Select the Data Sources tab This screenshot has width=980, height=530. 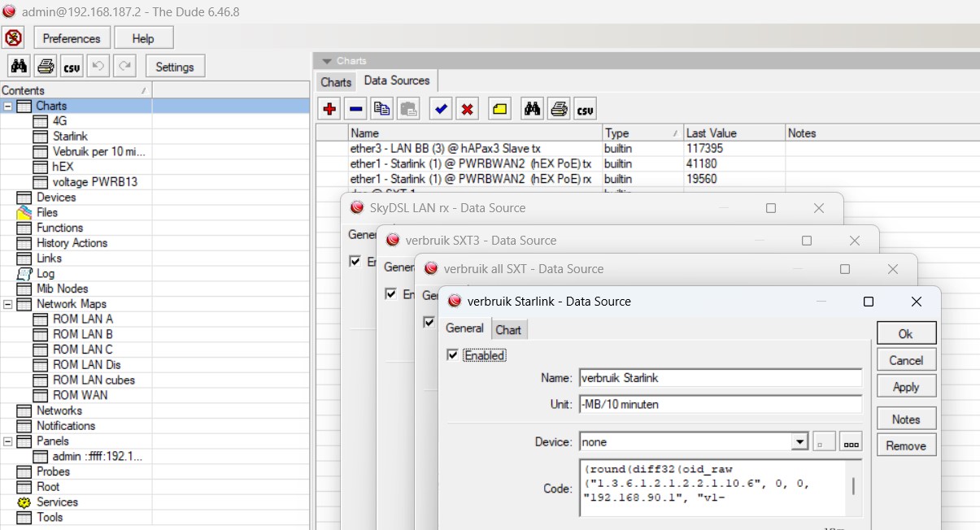[x=397, y=80]
